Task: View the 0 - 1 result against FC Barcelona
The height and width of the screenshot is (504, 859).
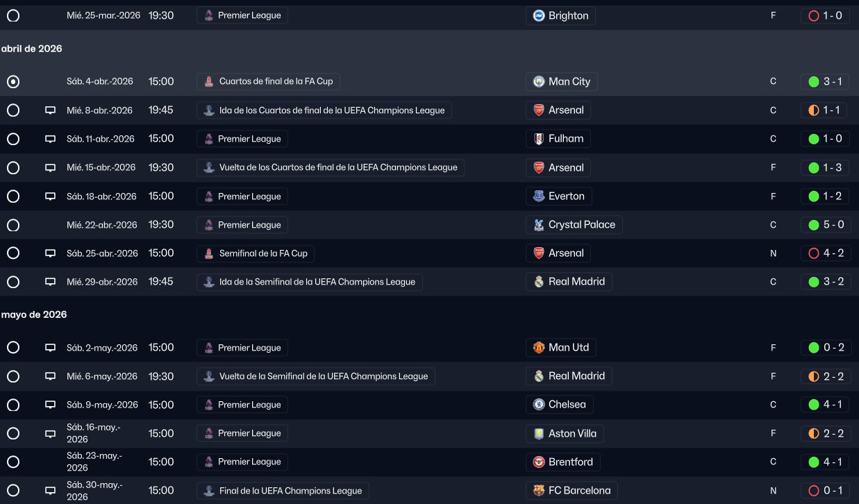Action: pos(825,491)
